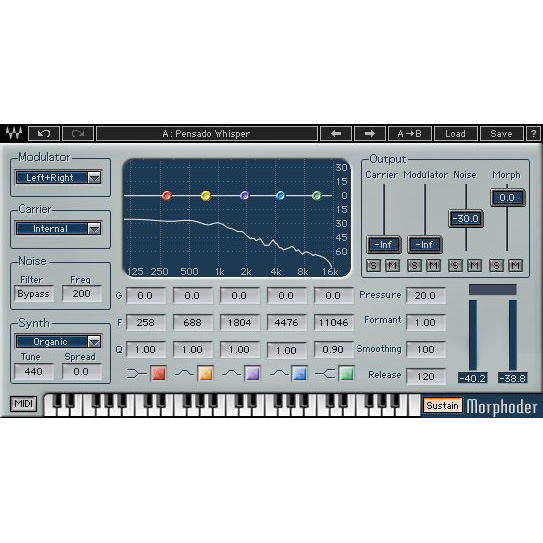The width and height of the screenshot is (543, 543).
Task: Click frequency field showing 4476
Action: coord(287,322)
